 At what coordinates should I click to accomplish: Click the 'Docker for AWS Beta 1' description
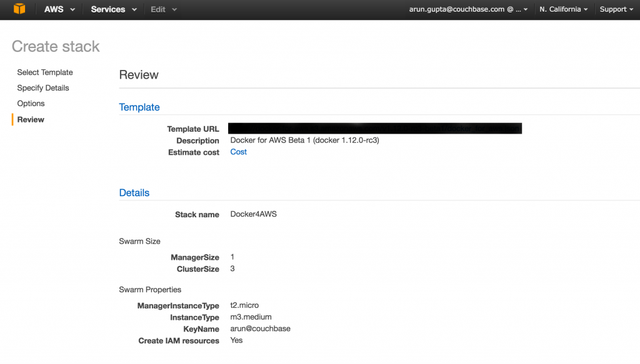[x=304, y=140]
